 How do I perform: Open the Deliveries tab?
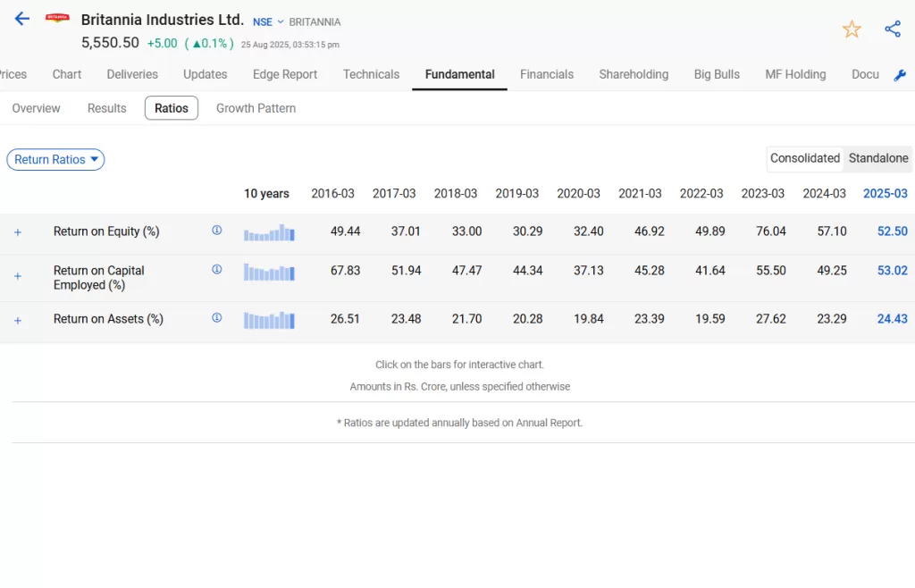pos(132,75)
